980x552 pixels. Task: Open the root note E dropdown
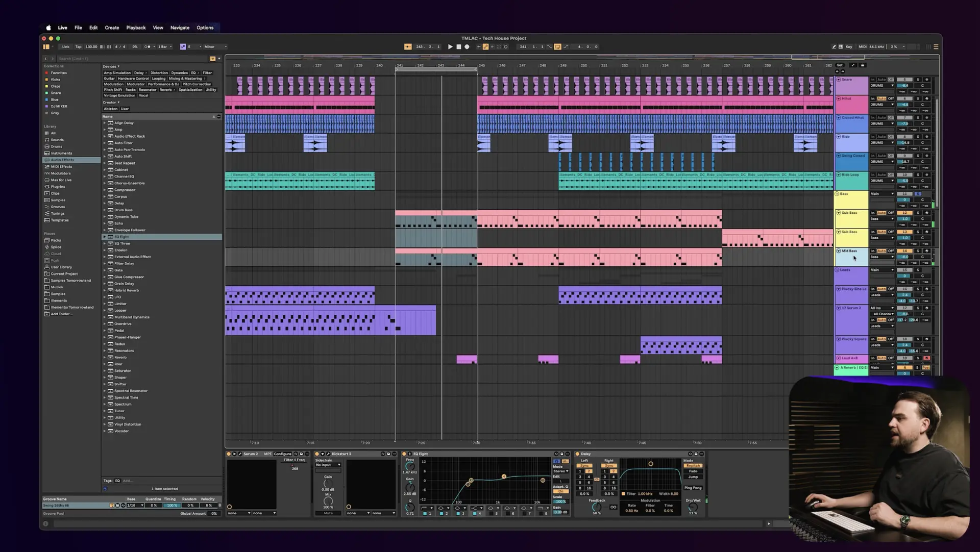[194, 47]
